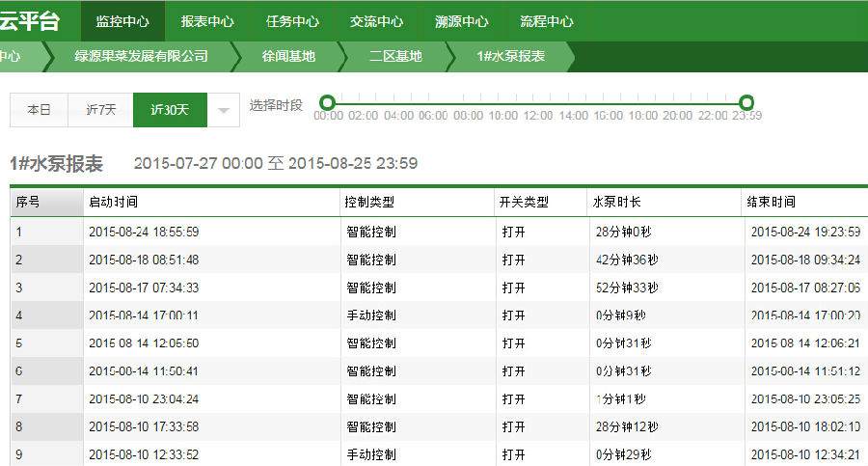Select the 近30天 range button
The height and width of the screenshot is (466, 868).
[170, 110]
